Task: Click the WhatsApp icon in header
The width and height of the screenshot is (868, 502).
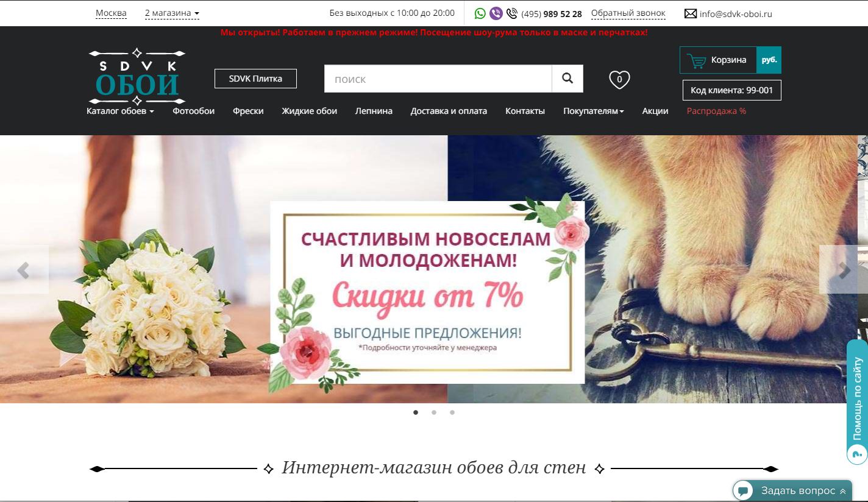Action: tap(480, 13)
